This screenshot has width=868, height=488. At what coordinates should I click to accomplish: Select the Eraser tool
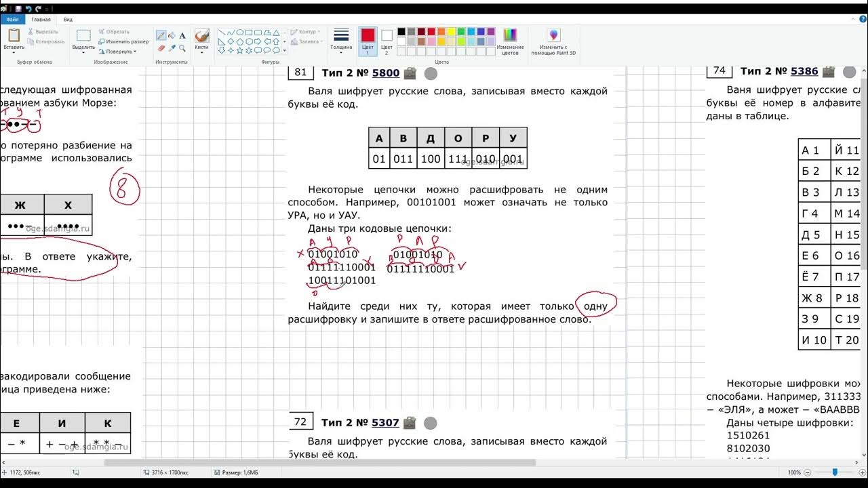pyautogui.click(x=161, y=48)
